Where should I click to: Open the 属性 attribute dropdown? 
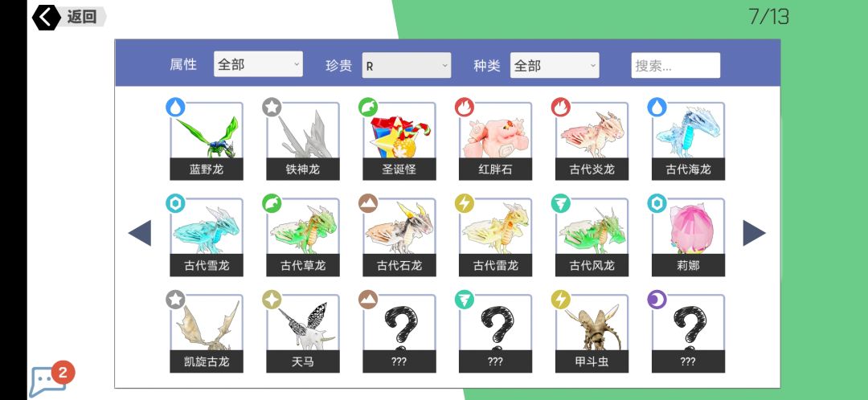click(x=258, y=64)
